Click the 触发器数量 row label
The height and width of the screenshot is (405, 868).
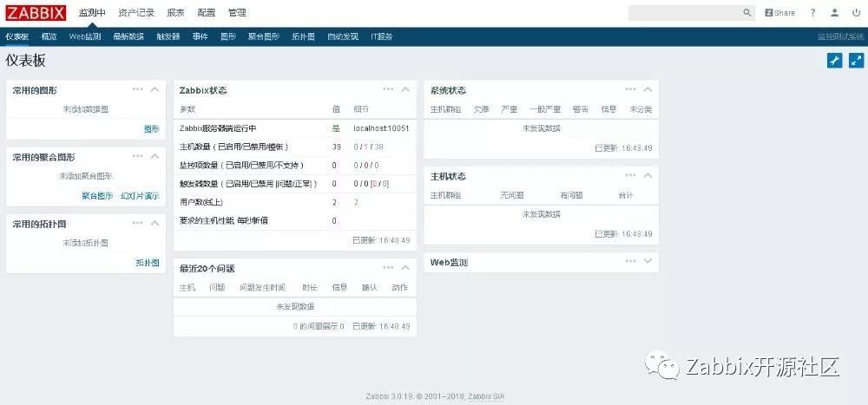point(248,184)
